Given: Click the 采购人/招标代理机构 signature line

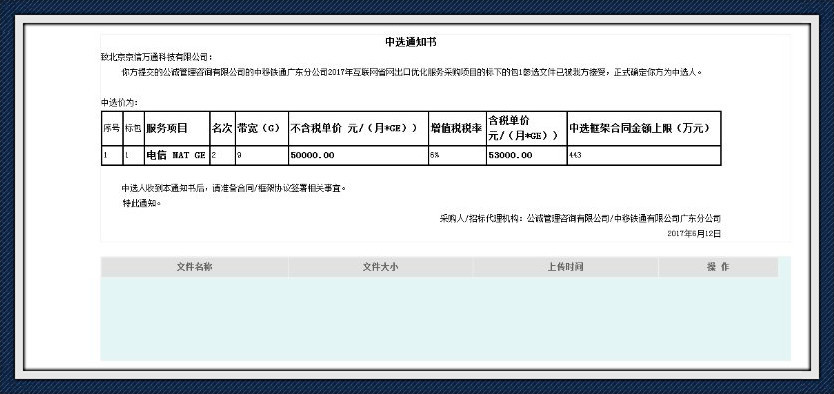Looking at the screenshot, I should pyautogui.click(x=580, y=219).
